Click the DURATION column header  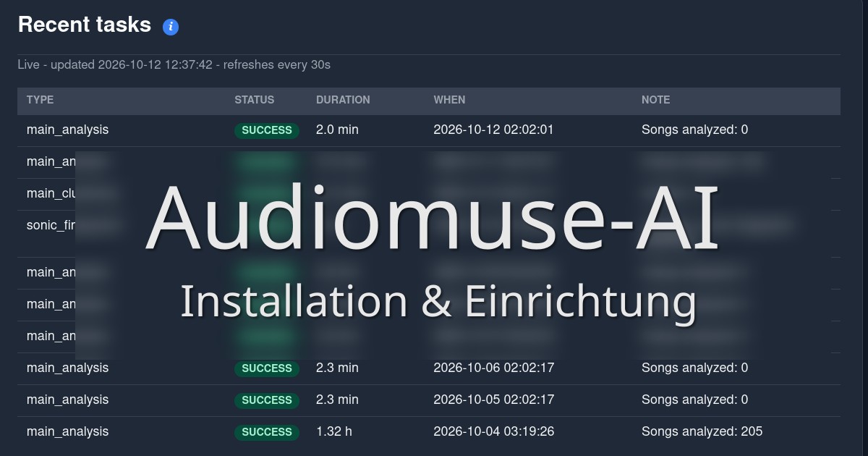[x=343, y=100]
